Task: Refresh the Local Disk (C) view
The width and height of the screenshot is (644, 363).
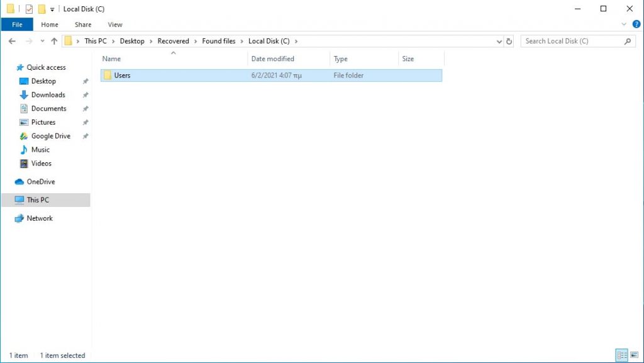Action: (x=509, y=41)
